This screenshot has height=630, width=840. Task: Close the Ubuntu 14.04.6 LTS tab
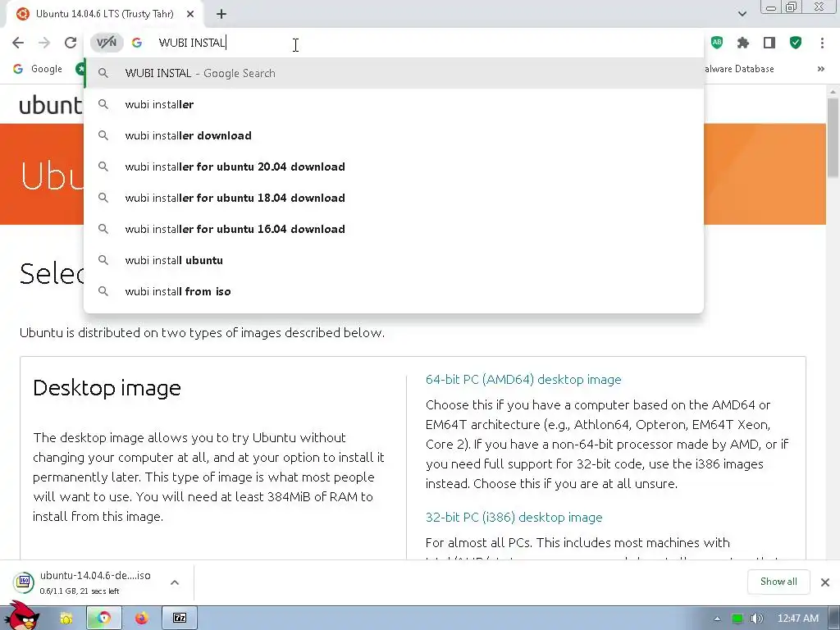point(190,14)
